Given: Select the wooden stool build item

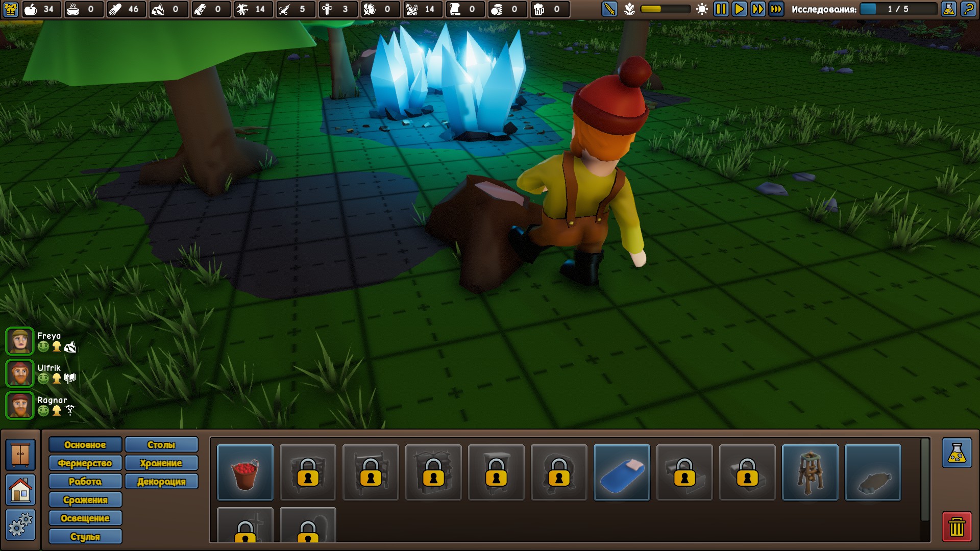Looking at the screenshot, I should 810,472.
